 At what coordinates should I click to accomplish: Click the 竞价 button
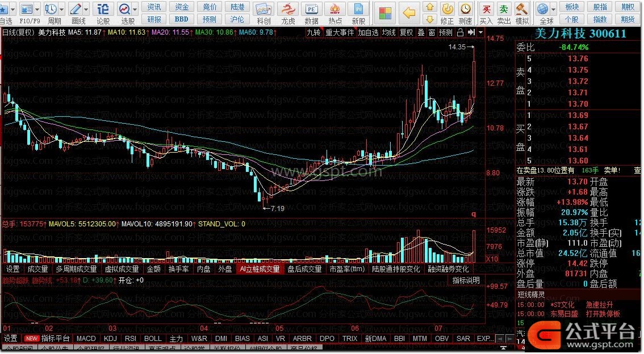[x=210, y=7]
